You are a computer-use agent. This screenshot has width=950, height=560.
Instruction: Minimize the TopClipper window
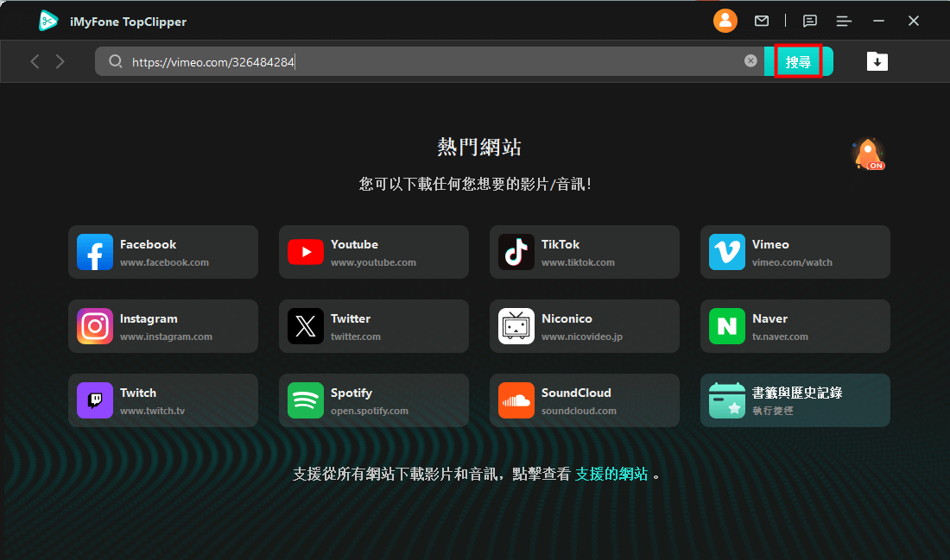click(x=878, y=22)
